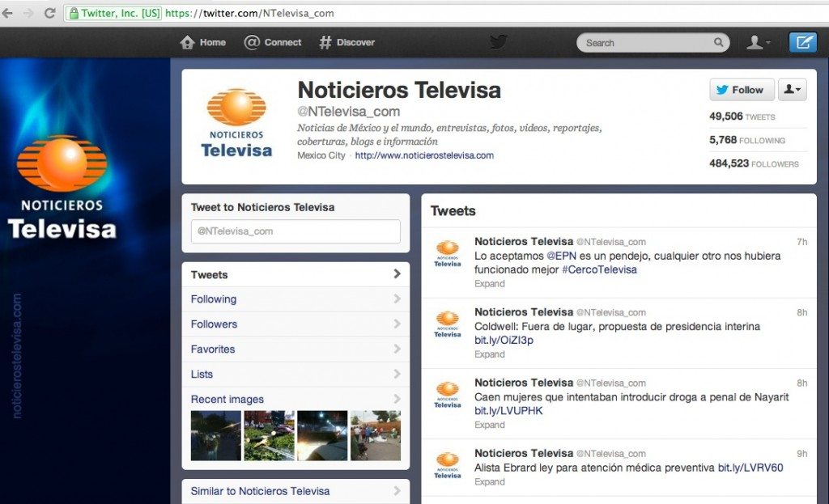Select Following in the sidebar list

(x=214, y=299)
